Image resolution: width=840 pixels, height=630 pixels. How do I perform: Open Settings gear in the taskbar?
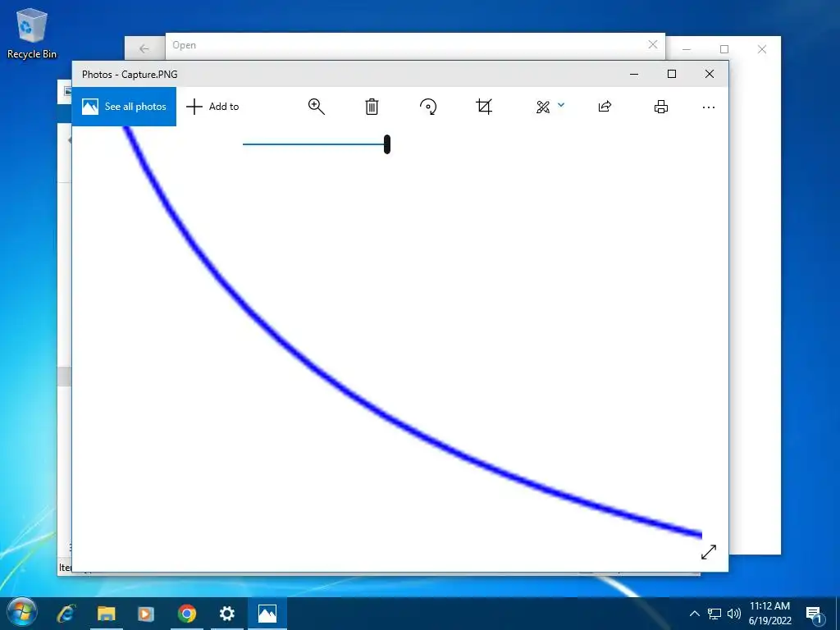pyautogui.click(x=227, y=614)
